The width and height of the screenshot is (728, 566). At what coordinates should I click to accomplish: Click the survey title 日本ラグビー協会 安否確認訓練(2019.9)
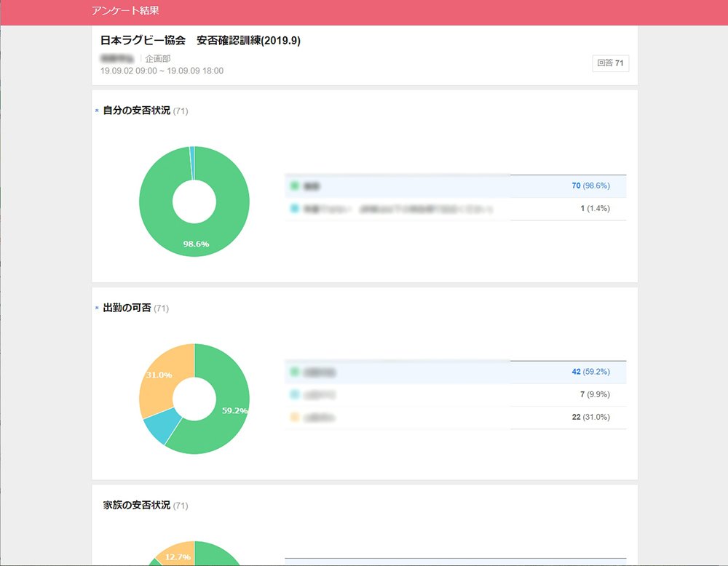point(201,40)
